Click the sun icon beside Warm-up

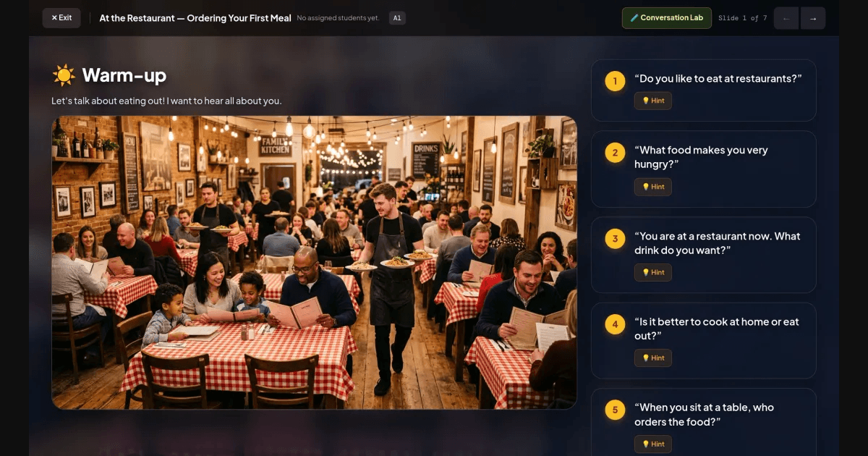pos(64,75)
